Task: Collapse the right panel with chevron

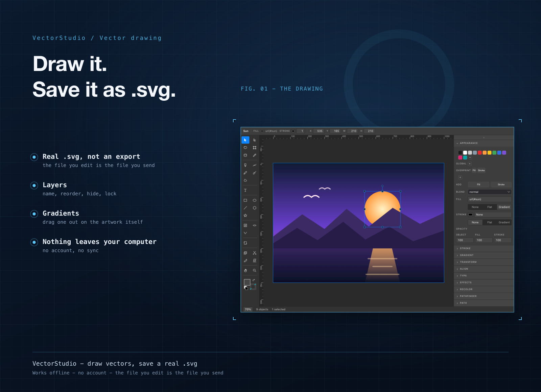Action: tap(484, 138)
